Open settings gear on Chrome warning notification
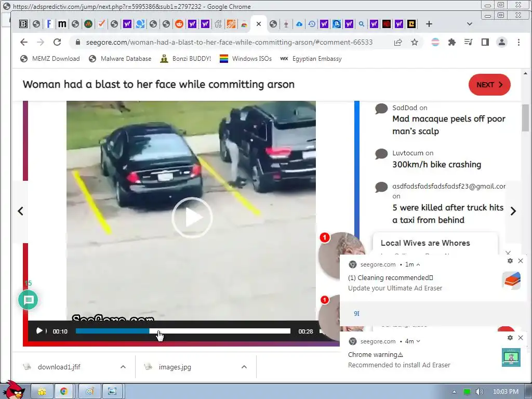The image size is (532, 399). 510,338
